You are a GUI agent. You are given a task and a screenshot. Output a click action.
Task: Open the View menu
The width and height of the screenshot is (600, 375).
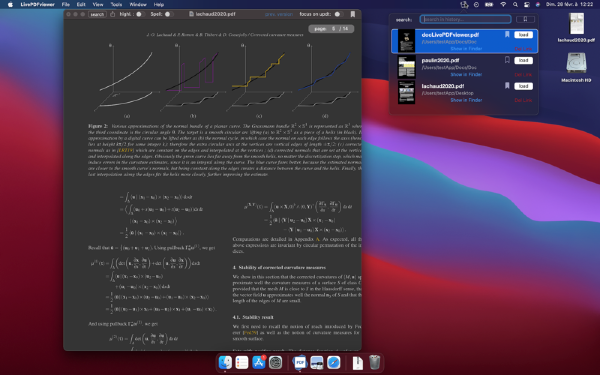[x=98, y=5]
